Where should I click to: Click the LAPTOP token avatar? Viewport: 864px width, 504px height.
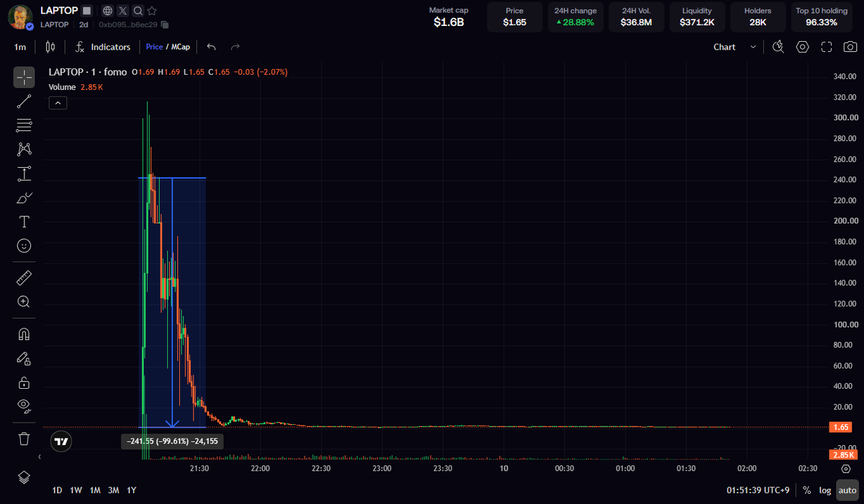[x=21, y=17]
